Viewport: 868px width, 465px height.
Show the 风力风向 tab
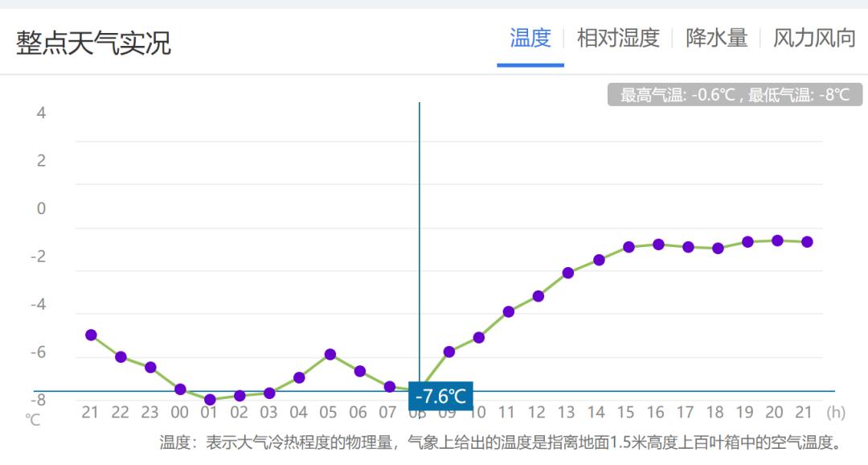tap(813, 38)
